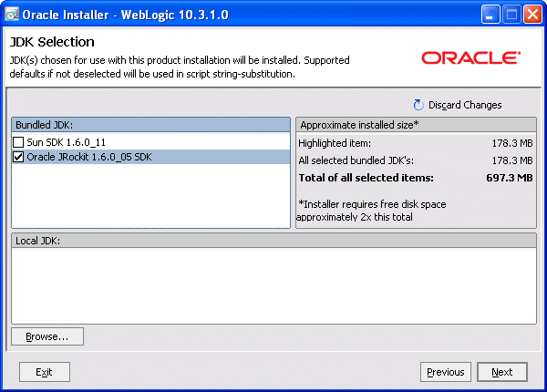547x392 pixels.
Task: Exit the installer with the Exit button
Action: [x=45, y=372]
